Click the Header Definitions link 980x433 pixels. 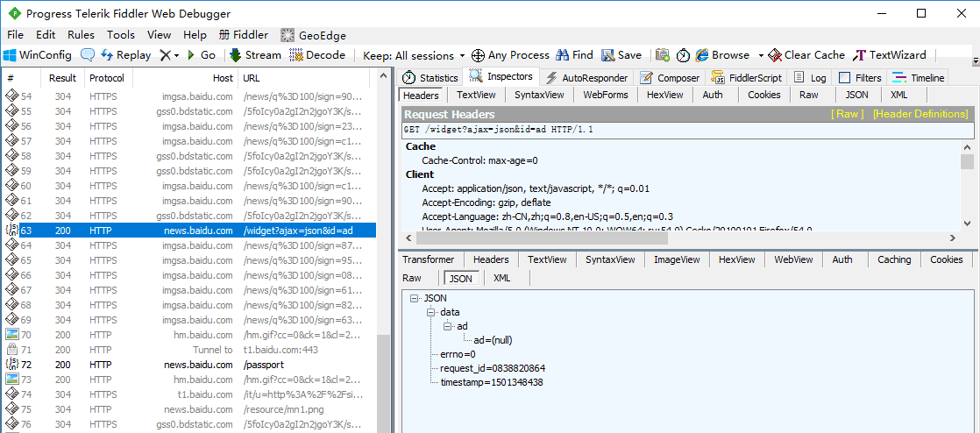click(x=920, y=114)
